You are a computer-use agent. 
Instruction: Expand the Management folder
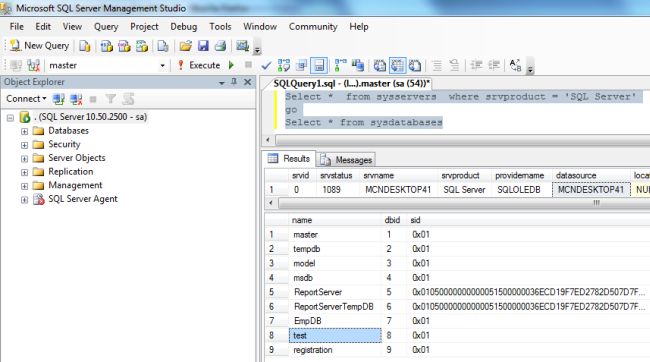[24, 186]
